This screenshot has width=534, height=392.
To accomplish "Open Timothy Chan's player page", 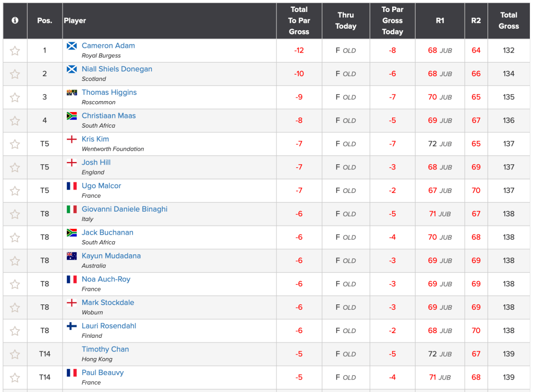I will [105, 349].
